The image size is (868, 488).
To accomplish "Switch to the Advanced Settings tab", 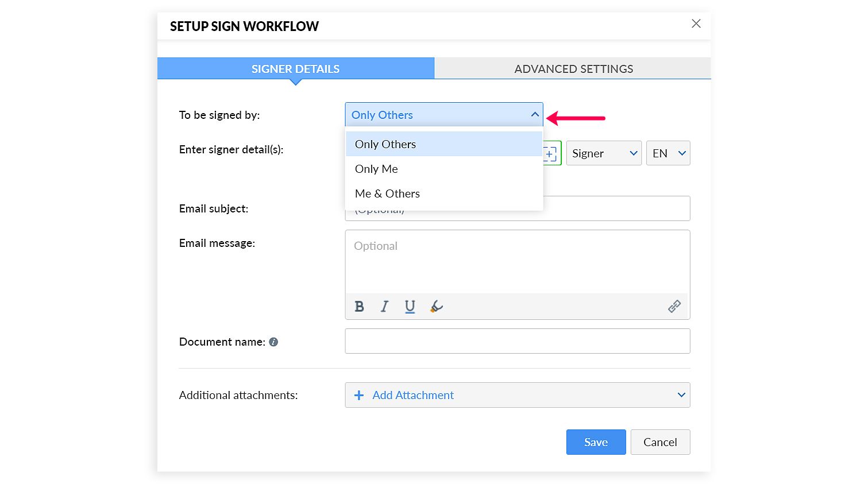I will point(573,69).
